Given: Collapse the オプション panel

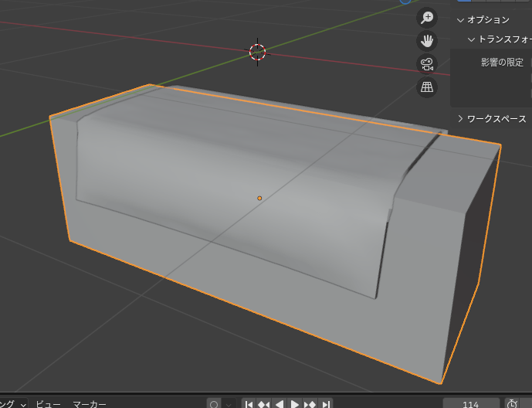Looking at the screenshot, I should tap(461, 20).
